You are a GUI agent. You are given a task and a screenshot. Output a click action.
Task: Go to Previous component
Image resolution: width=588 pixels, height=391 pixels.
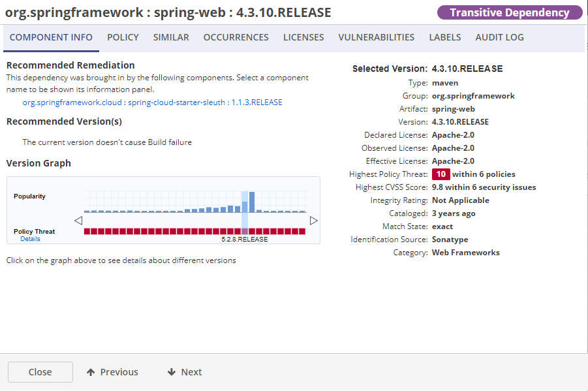tap(112, 372)
